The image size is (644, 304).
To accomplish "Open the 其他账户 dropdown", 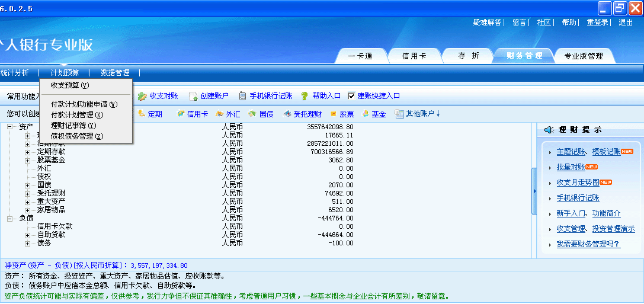I will (x=418, y=114).
